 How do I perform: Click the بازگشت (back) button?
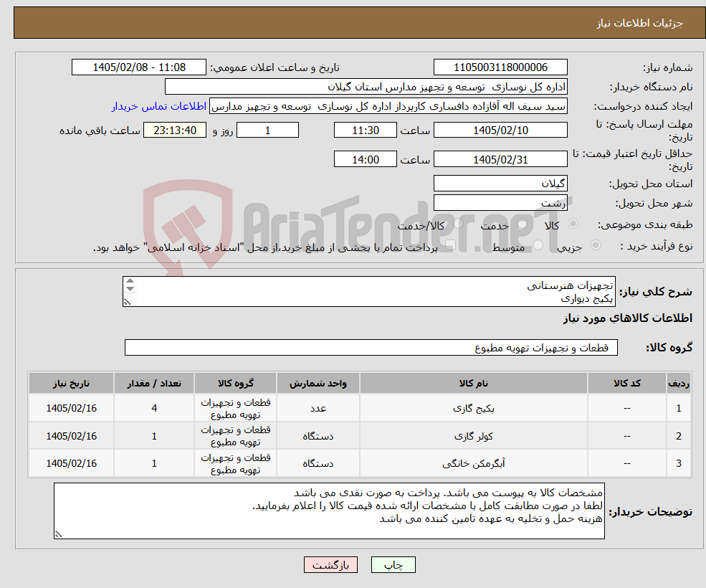(330, 564)
